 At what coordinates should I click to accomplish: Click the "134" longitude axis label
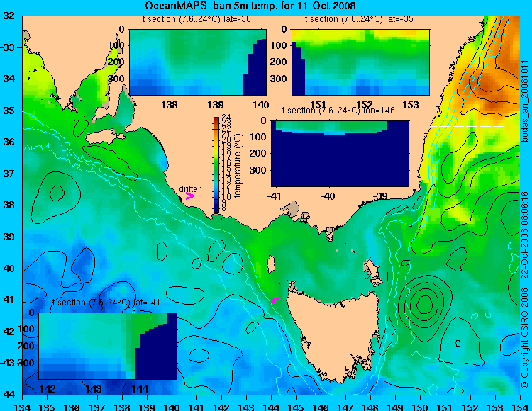23,406
